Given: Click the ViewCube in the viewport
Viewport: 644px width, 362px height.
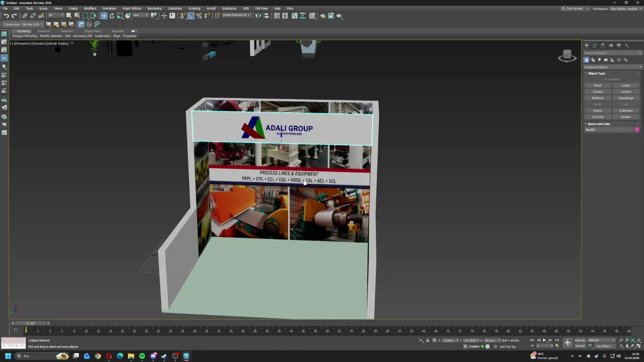Looking at the screenshot, I should [x=567, y=56].
